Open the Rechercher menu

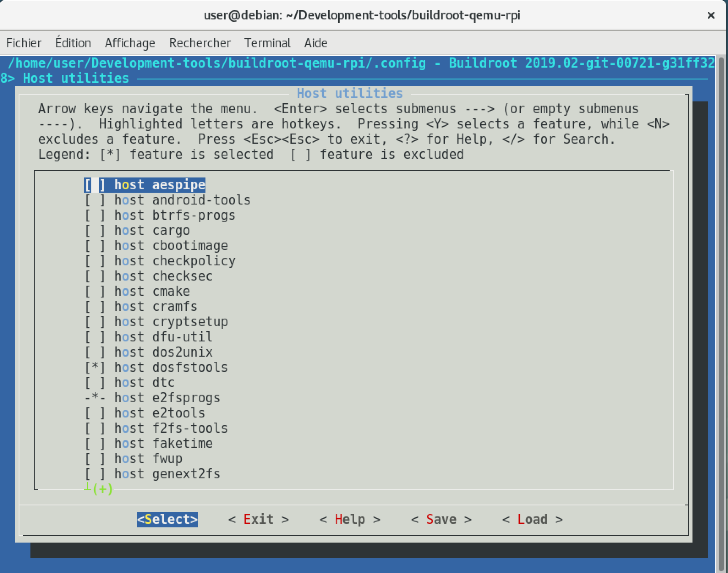[200, 43]
